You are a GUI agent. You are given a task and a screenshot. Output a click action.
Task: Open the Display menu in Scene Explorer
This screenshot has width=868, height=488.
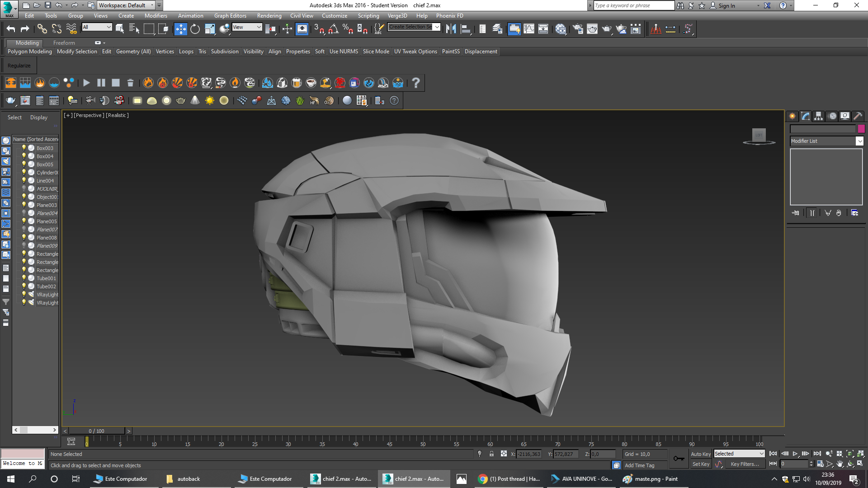coord(39,117)
